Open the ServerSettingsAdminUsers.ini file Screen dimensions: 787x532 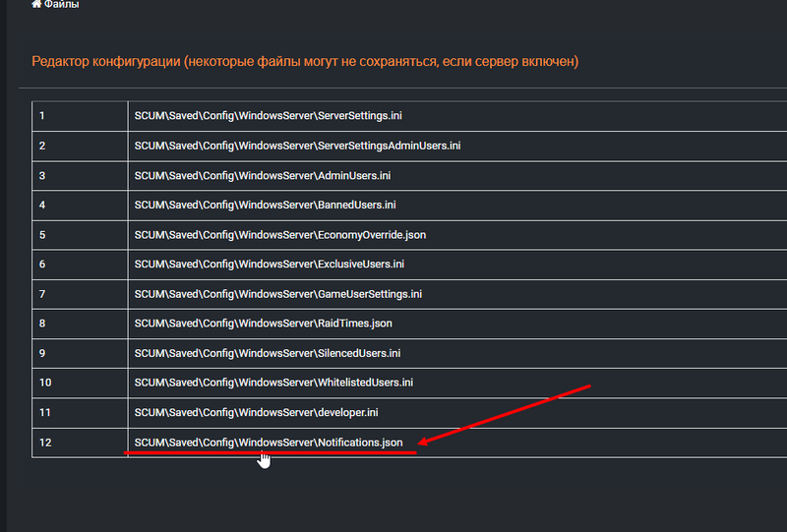coord(297,146)
